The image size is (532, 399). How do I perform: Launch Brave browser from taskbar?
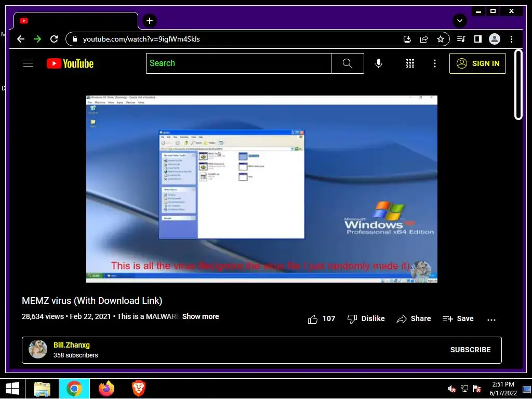click(139, 389)
